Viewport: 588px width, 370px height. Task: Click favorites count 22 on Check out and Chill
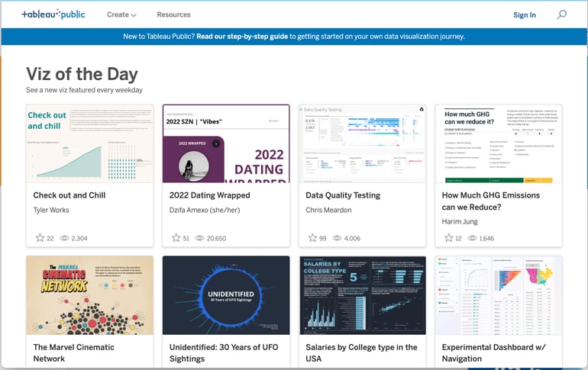pyautogui.click(x=50, y=238)
